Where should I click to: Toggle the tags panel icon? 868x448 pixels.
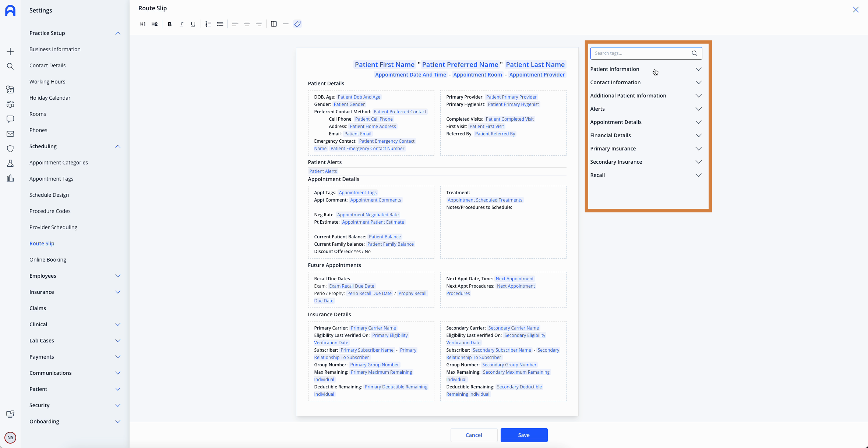point(297,24)
